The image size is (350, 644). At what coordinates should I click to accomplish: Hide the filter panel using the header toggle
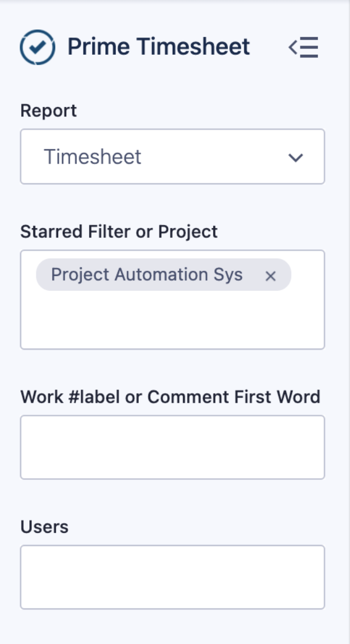pyautogui.click(x=303, y=47)
